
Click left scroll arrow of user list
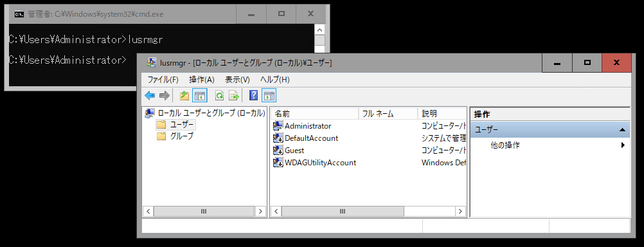click(x=276, y=211)
